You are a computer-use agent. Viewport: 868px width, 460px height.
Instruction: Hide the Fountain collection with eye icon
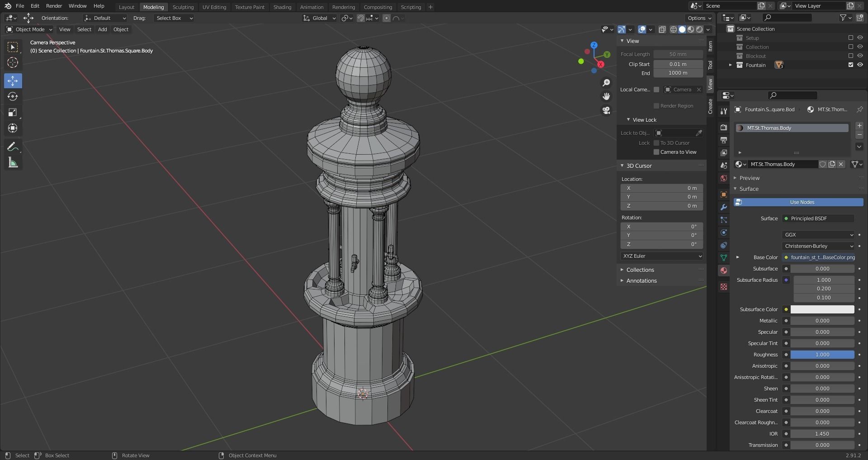(860, 65)
